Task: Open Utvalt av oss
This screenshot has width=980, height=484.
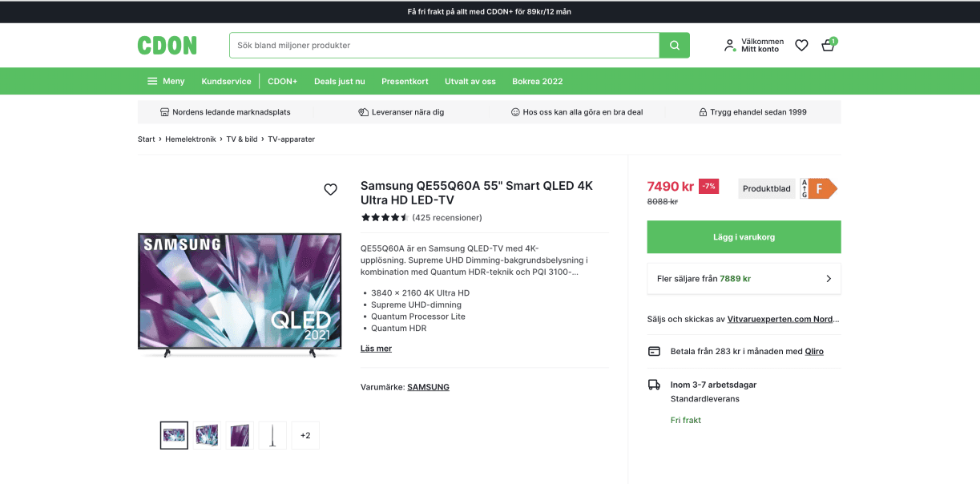Action: pyautogui.click(x=470, y=81)
